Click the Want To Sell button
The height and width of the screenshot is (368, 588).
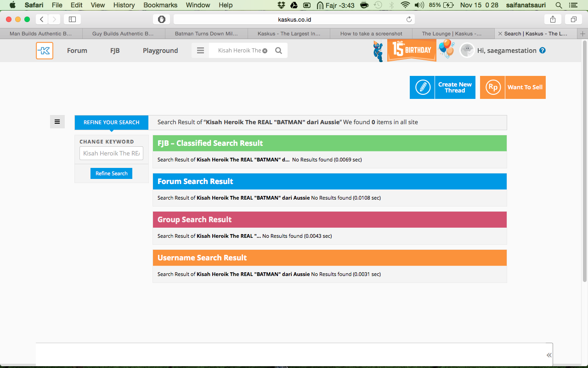coord(513,87)
